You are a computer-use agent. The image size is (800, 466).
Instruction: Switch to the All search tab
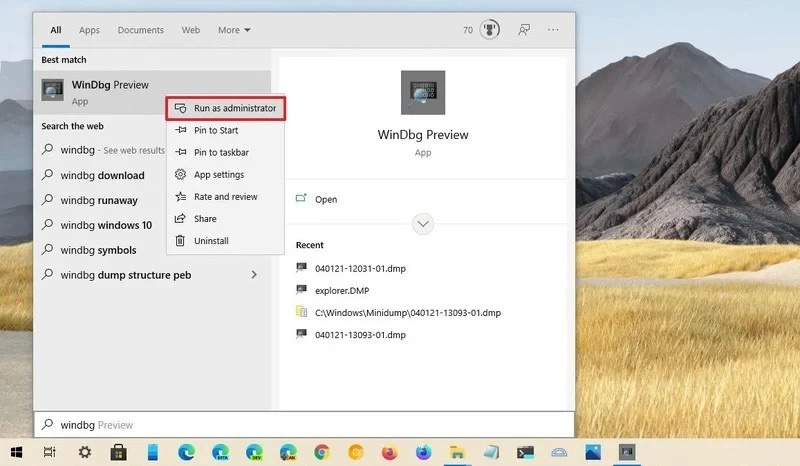tap(56, 30)
